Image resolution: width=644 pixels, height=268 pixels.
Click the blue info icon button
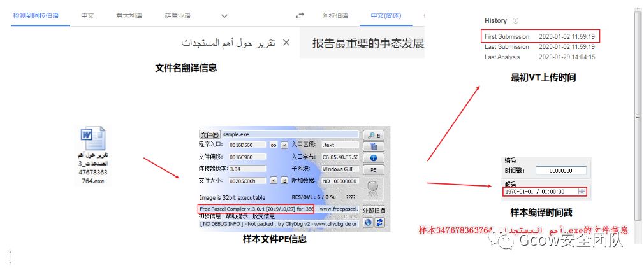(x=374, y=158)
